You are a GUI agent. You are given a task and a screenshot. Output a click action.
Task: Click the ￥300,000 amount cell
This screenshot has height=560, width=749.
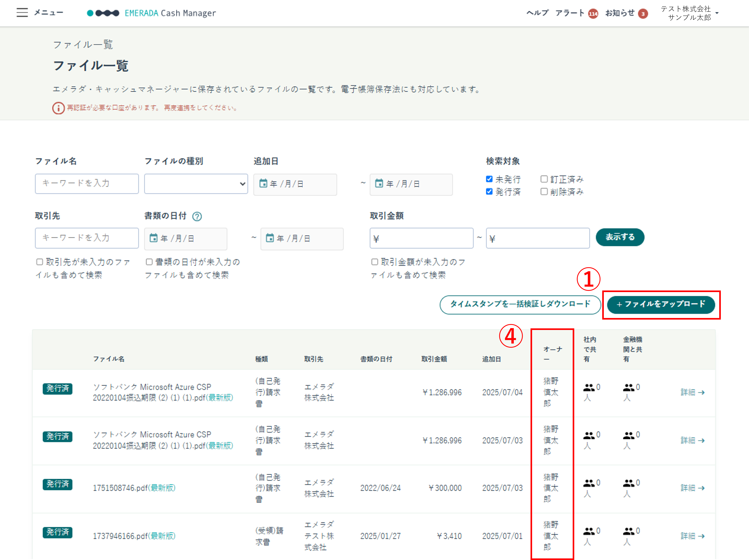coord(445,488)
